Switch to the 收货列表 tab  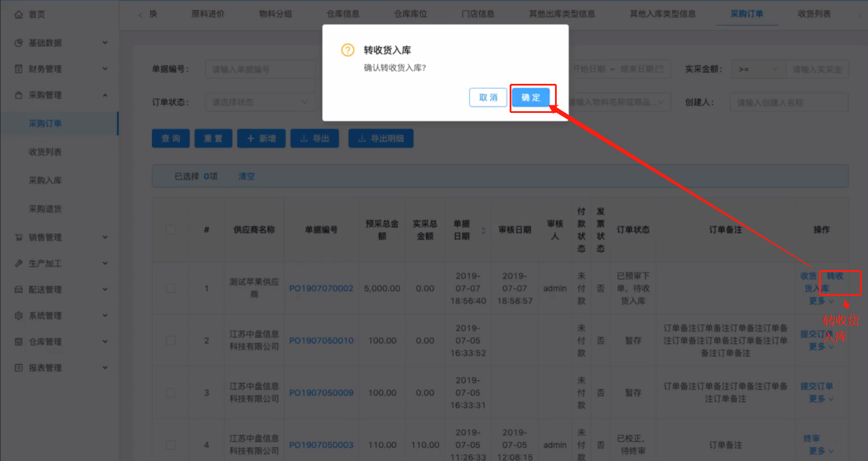[x=814, y=14]
